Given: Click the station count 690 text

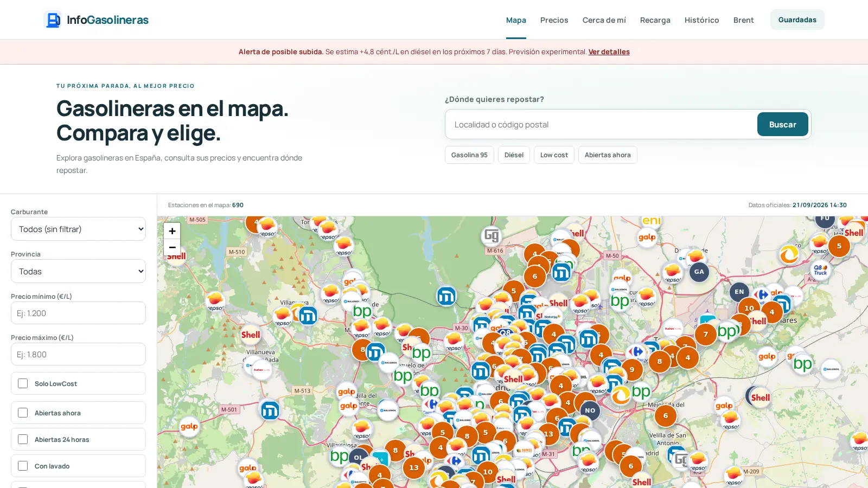Looking at the screenshot, I should point(238,205).
